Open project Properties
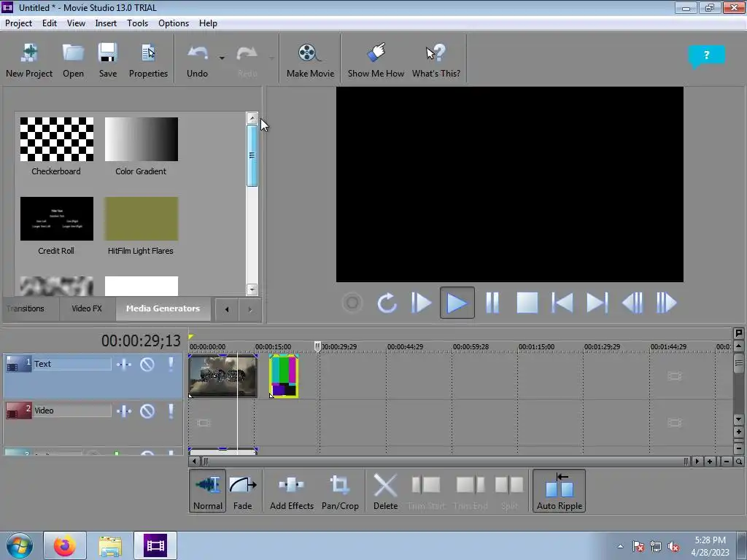Screen dimensions: 747x560 click(x=148, y=60)
